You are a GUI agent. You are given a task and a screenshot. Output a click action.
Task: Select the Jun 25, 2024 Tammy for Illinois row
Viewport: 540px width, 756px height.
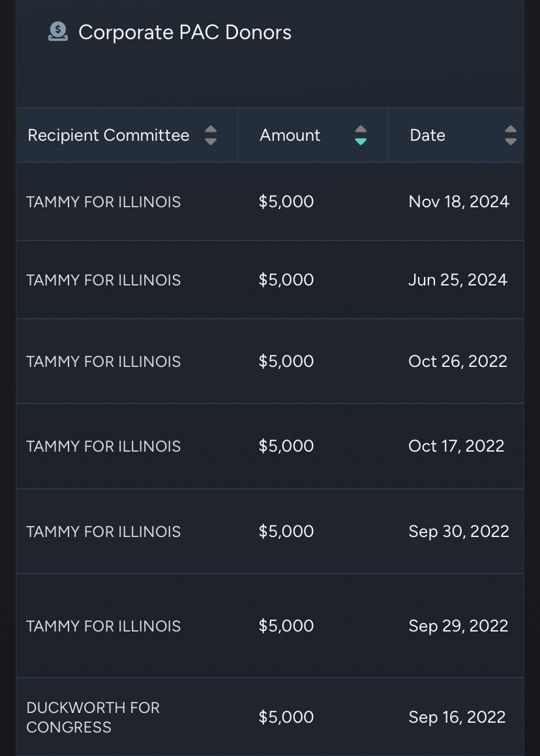pos(270,280)
